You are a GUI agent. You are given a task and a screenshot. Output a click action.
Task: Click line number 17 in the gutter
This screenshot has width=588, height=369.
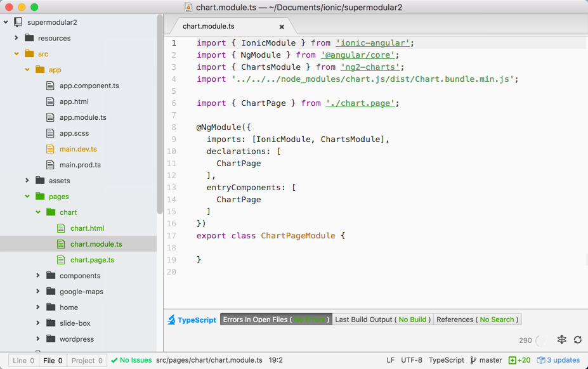171,236
